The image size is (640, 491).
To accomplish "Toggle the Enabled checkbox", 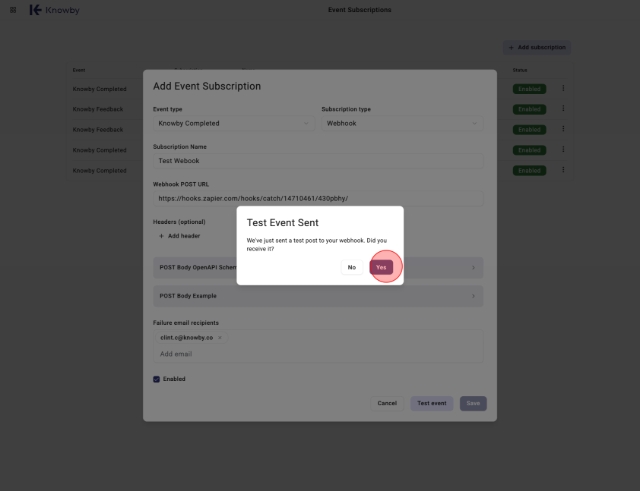I will [x=156, y=379].
